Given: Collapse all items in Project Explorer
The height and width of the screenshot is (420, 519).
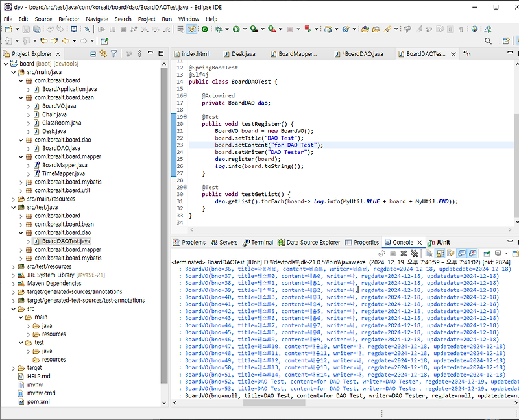Looking at the screenshot, I should pos(93,54).
